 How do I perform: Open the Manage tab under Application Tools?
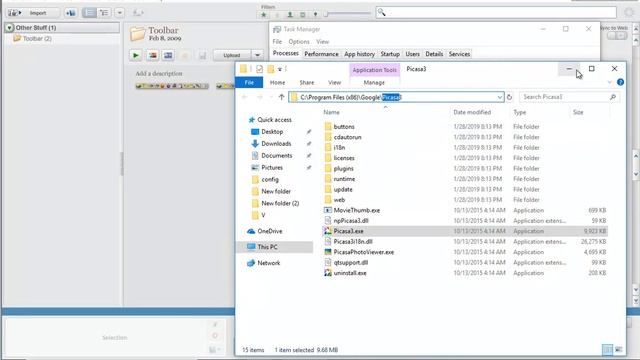(374, 82)
